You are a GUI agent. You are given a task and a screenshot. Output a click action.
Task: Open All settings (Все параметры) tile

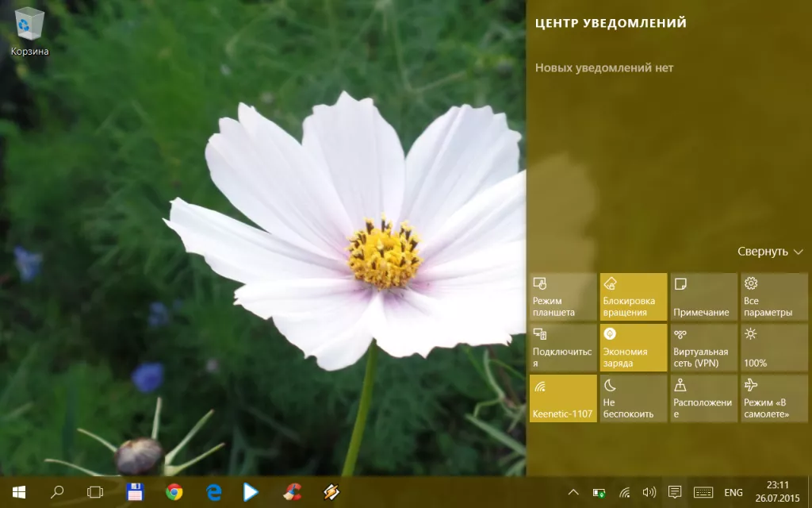point(774,297)
